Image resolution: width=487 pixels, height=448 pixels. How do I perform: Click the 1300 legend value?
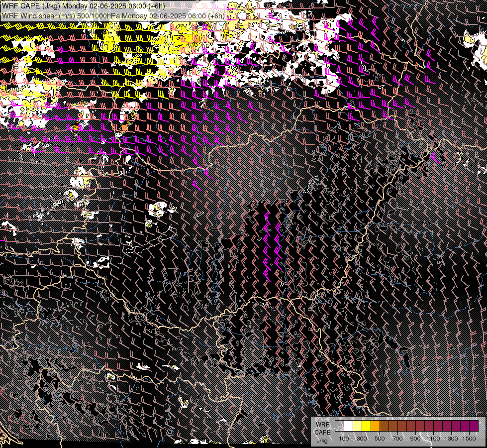pyautogui.click(x=451, y=439)
